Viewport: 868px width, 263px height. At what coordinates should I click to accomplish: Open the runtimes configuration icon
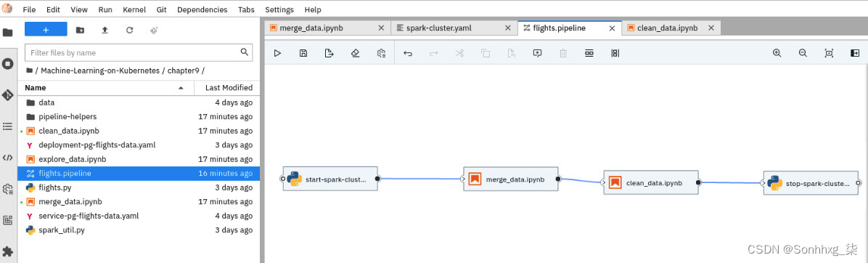pos(381,53)
